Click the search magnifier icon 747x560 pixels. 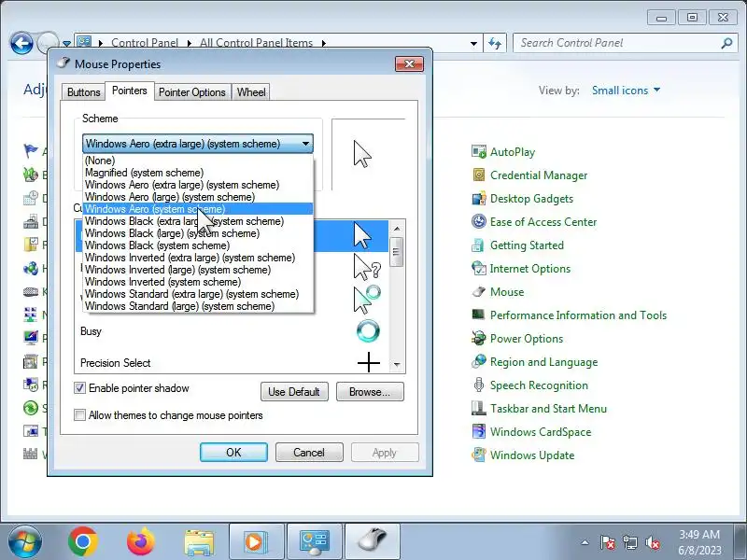pyautogui.click(x=726, y=43)
